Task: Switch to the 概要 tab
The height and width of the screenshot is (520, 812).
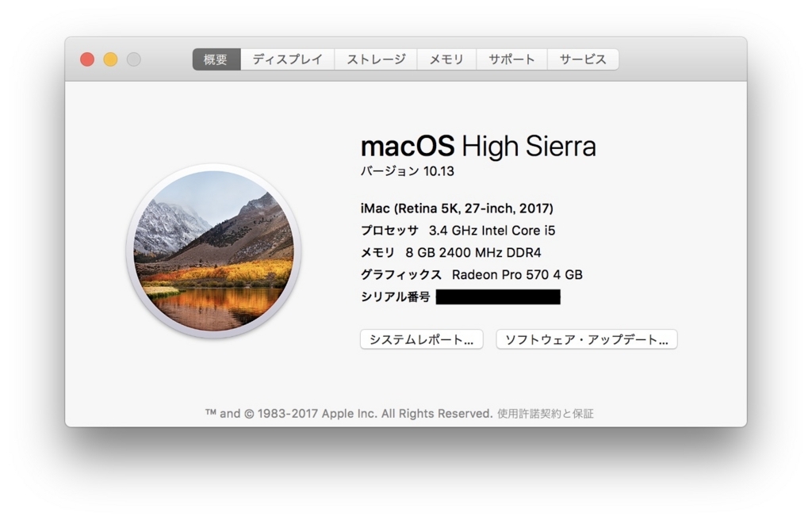Action: click(214, 59)
